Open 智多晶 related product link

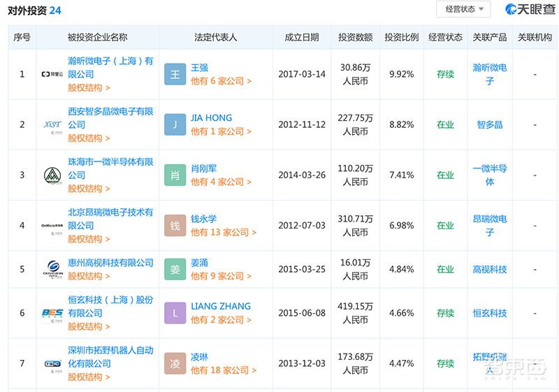tap(490, 125)
